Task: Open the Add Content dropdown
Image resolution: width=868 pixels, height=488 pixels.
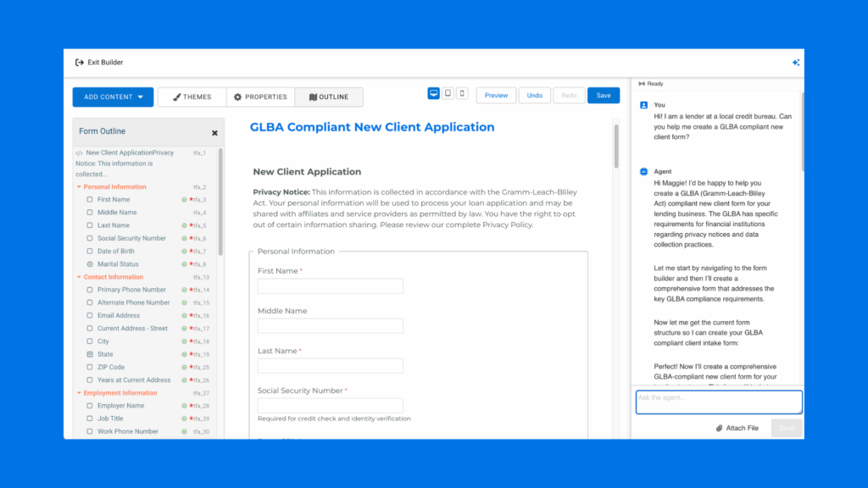Action: coord(113,97)
